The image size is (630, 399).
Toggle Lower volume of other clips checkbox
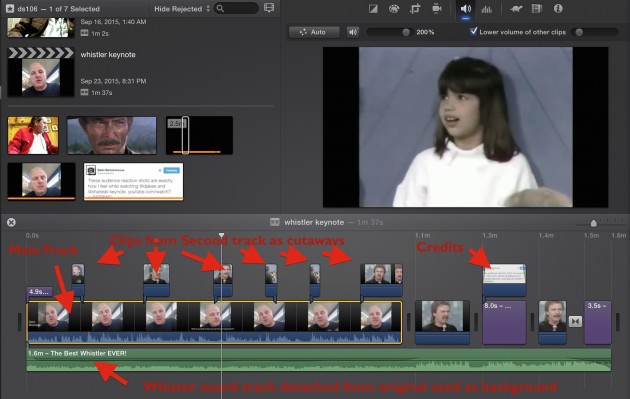pyautogui.click(x=473, y=31)
